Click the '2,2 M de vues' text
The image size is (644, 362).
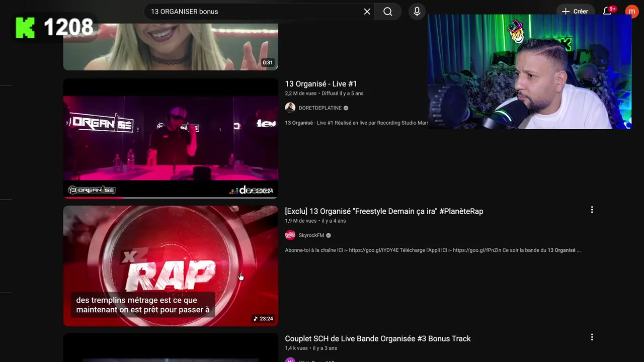(301, 94)
